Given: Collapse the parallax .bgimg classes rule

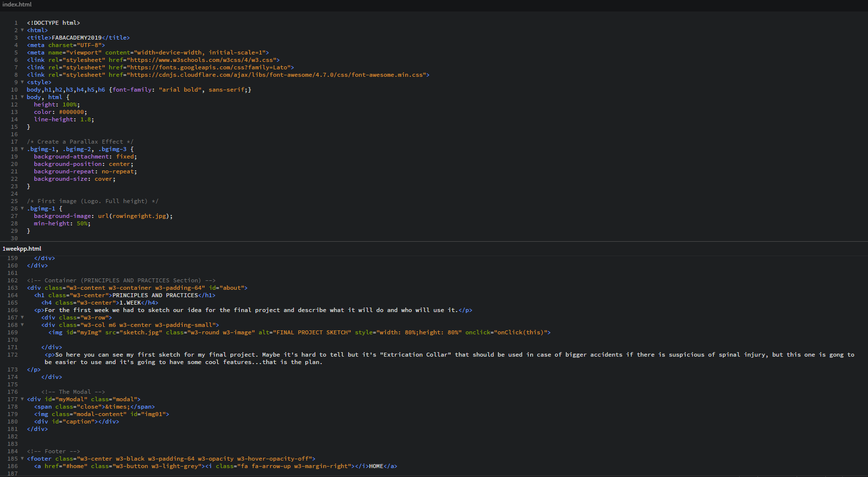Looking at the screenshot, I should [22, 149].
